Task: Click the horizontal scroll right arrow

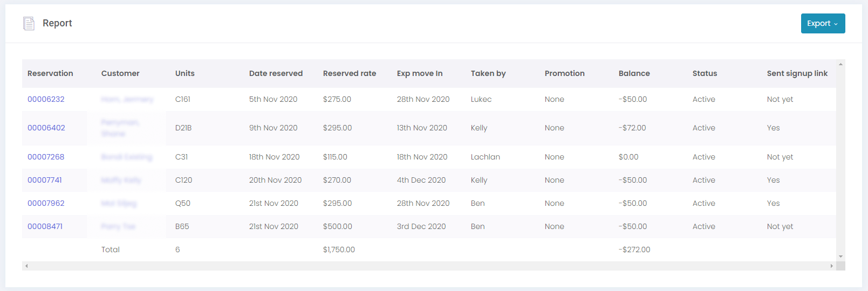Action: [x=831, y=266]
